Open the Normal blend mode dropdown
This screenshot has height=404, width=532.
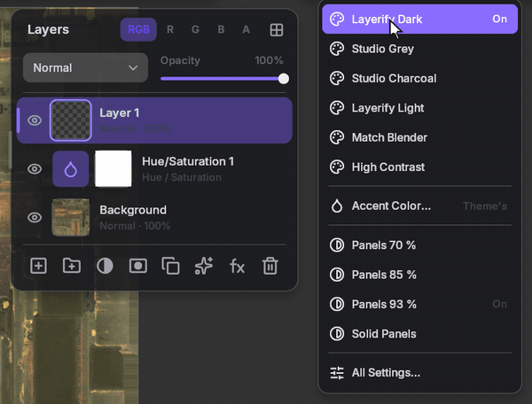coord(85,68)
